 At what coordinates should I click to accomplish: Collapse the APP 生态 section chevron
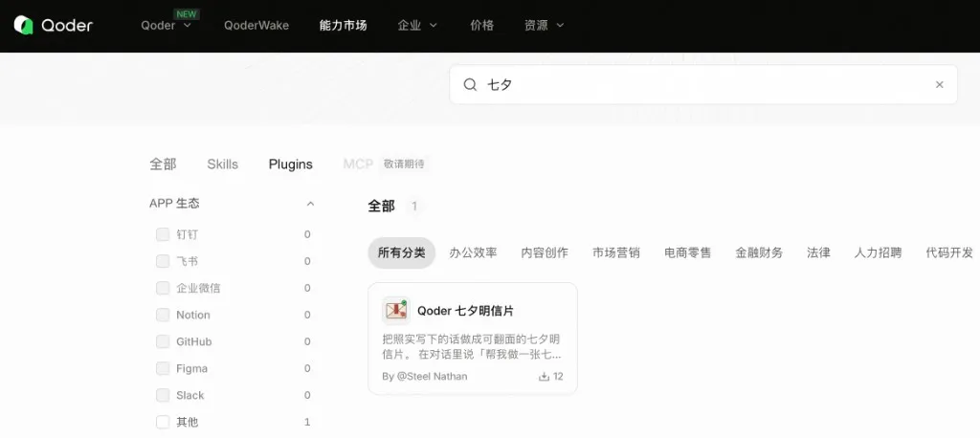[x=311, y=204]
